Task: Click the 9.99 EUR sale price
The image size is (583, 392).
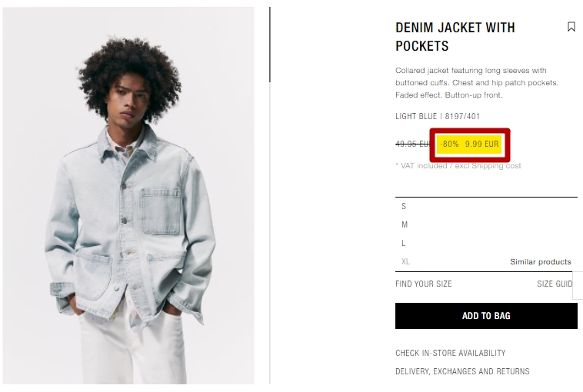Action: pos(482,144)
